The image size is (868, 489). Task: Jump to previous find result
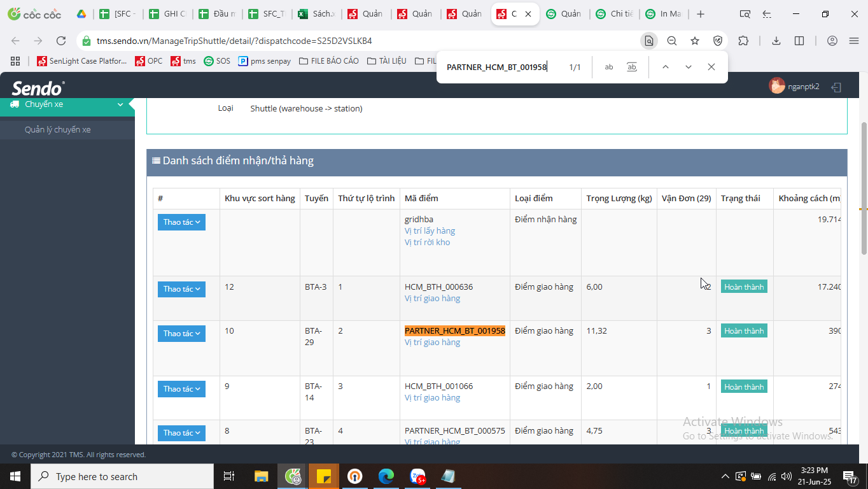[665, 67]
